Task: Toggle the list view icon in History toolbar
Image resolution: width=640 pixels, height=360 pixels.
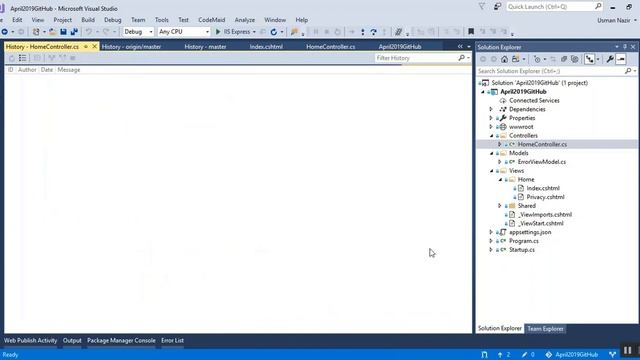Action: [x=22, y=58]
